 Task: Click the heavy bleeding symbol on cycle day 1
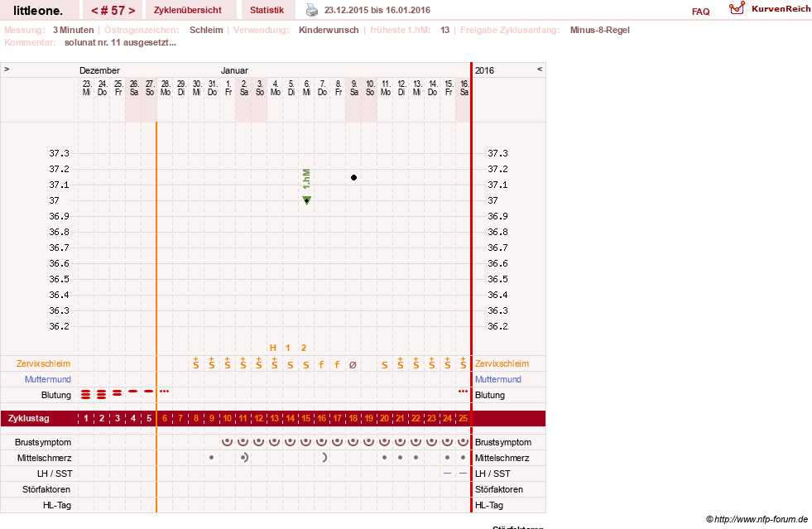click(x=86, y=395)
